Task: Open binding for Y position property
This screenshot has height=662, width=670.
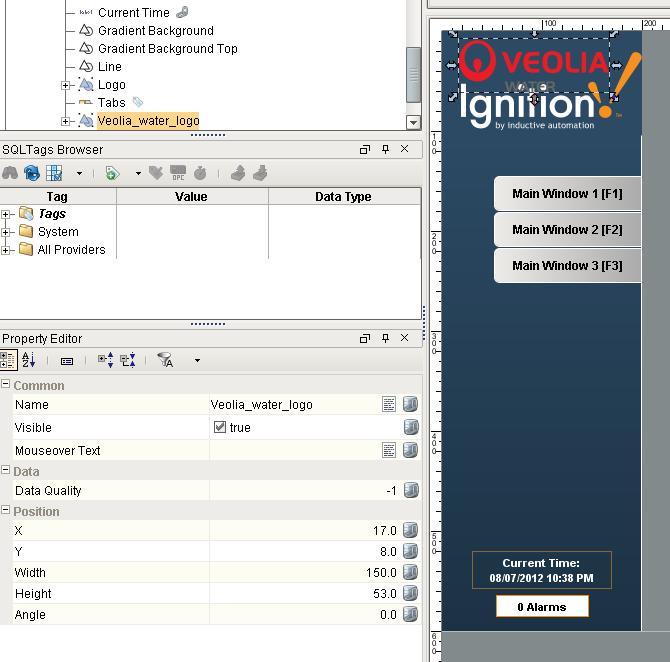Action: 410,551
